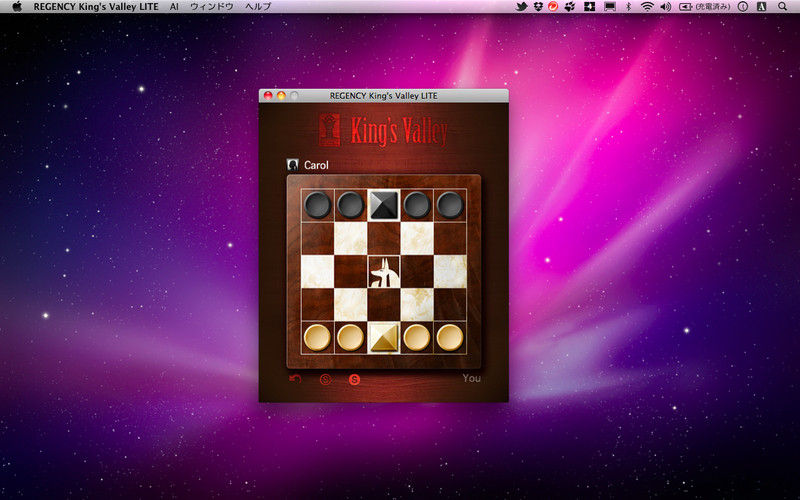800x500 pixels.
Task: Select the gold soldier just right of gold king
Action: (417, 338)
